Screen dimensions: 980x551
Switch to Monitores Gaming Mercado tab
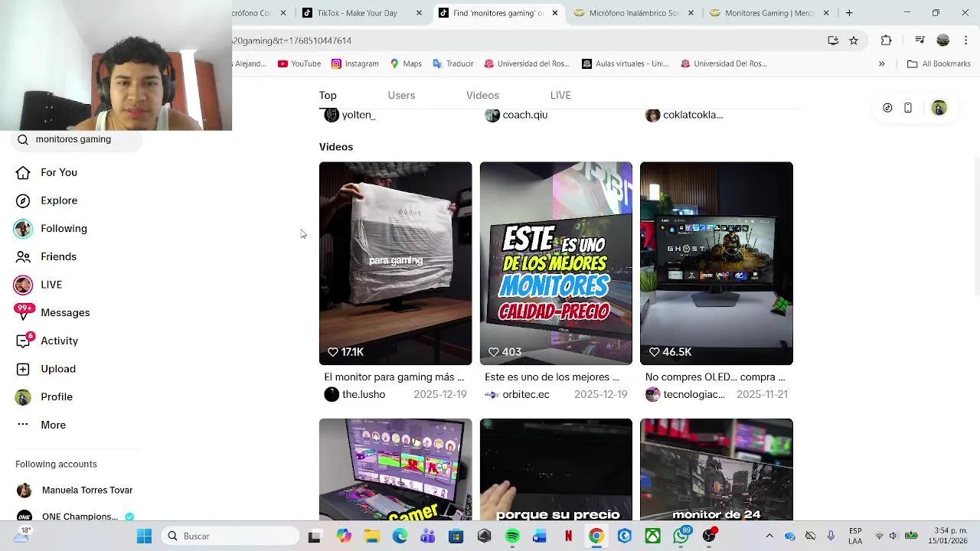[x=769, y=13]
